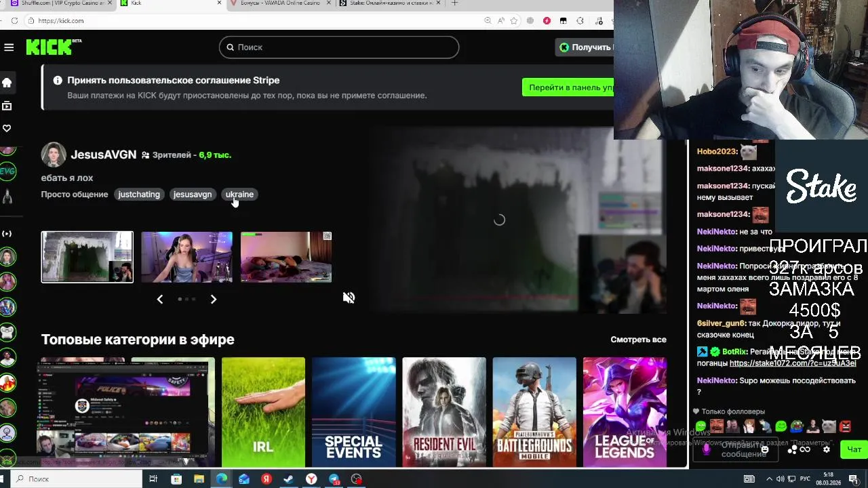Open Перейти в панель управления button
This screenshot has height=488, width=868.
point(568,87)
